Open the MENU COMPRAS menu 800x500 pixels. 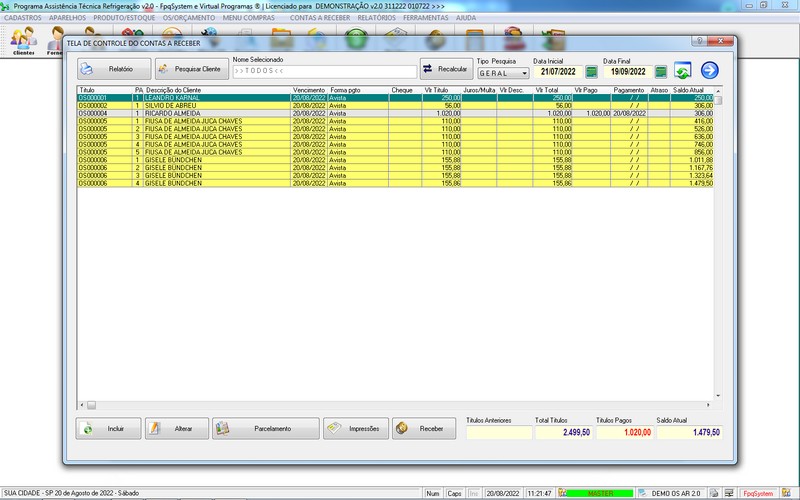click(248, 18)
